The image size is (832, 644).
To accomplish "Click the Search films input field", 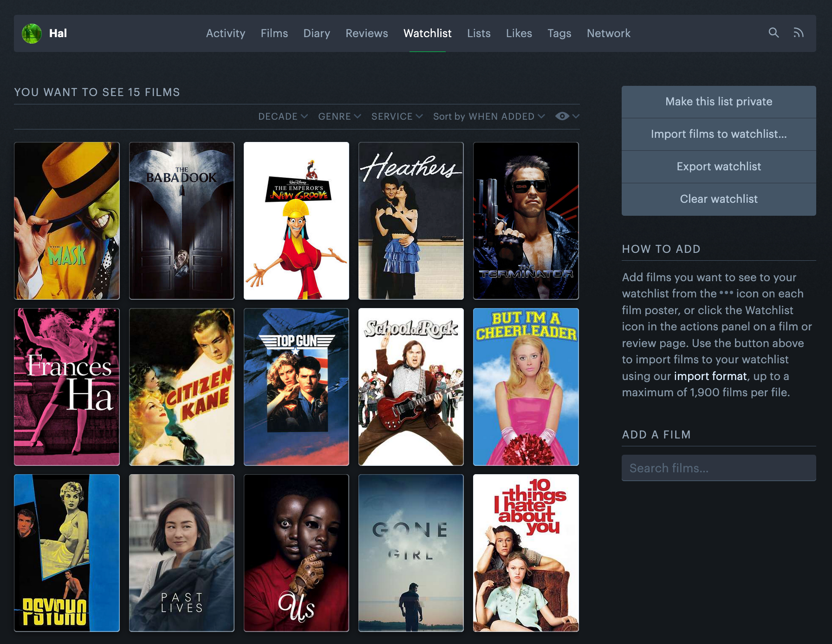I will click(x=718, y=468).
